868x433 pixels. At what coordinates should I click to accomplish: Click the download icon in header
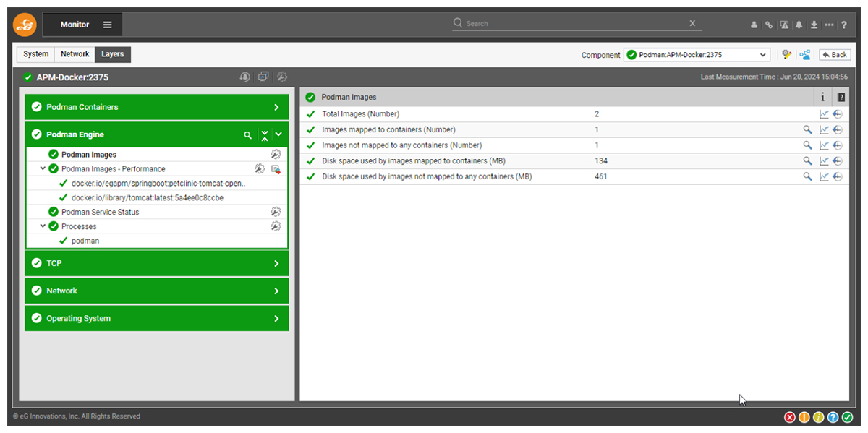814,25
